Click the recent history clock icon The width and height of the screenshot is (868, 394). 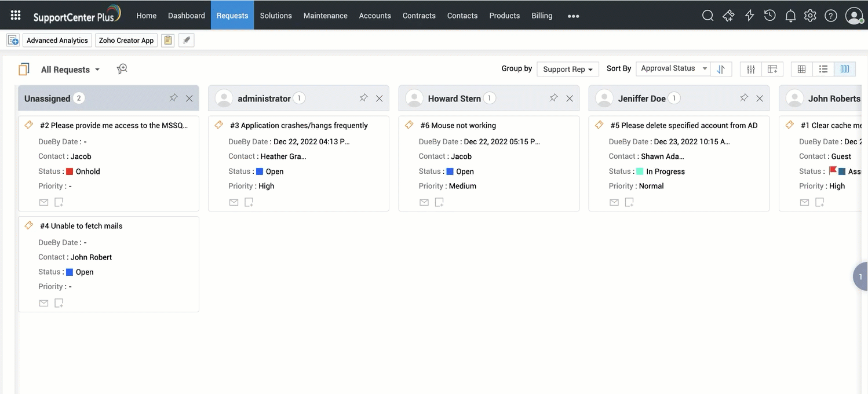[769, 16]
